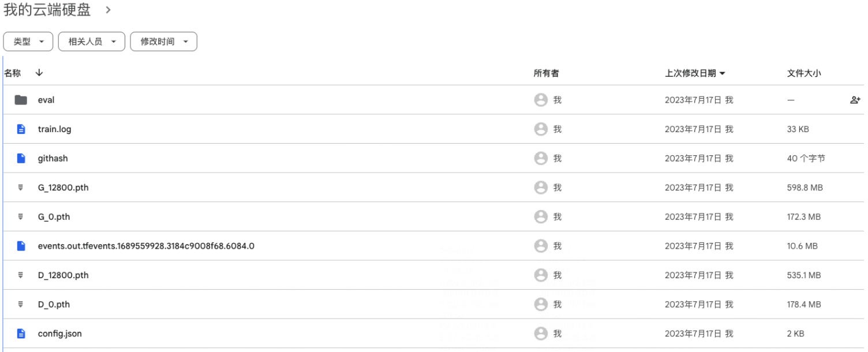Click the G_12800.pth file icon
This screenshot has height=352, width=868.
click(21, 188)
